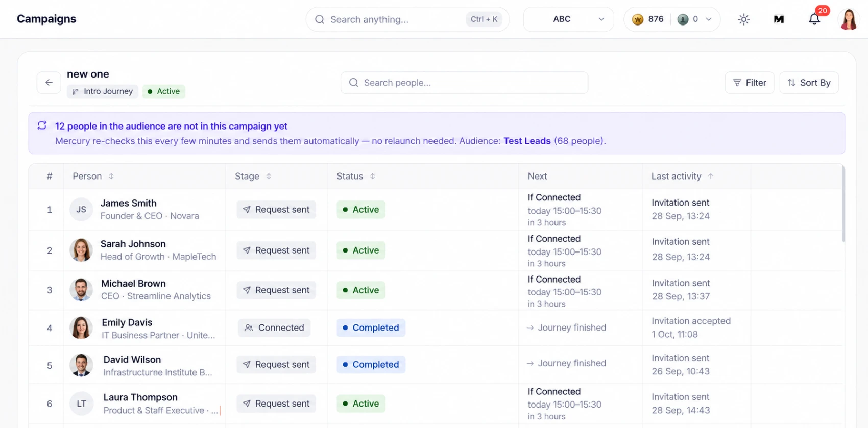
Task: Select Emily Davis name
Action: 127,322
